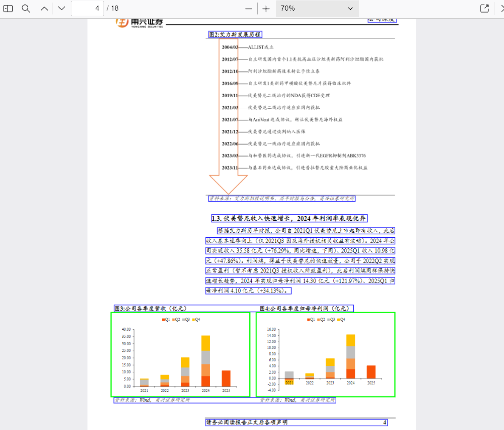Click the 16.00 axis value in net profit chart
Screen dimensions: 504x430
pyautogui.click(x=271, y=329)
